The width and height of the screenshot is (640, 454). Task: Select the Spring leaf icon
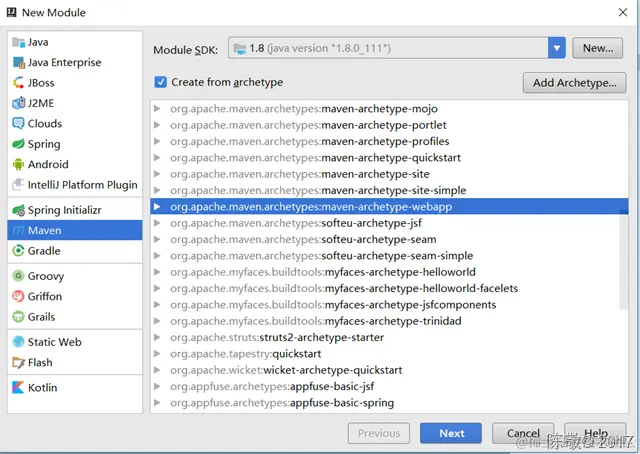[x=18, y=144]
